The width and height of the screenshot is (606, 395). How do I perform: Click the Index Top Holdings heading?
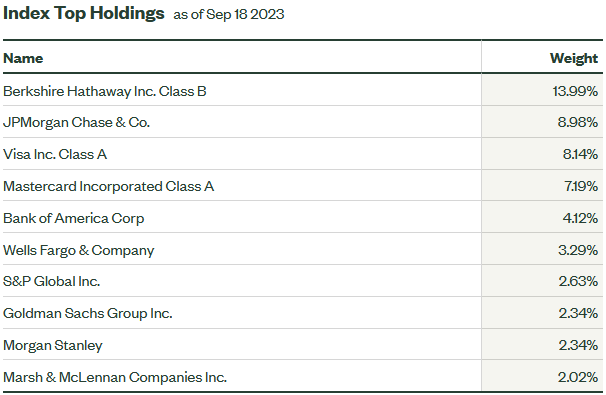(83, 13)
